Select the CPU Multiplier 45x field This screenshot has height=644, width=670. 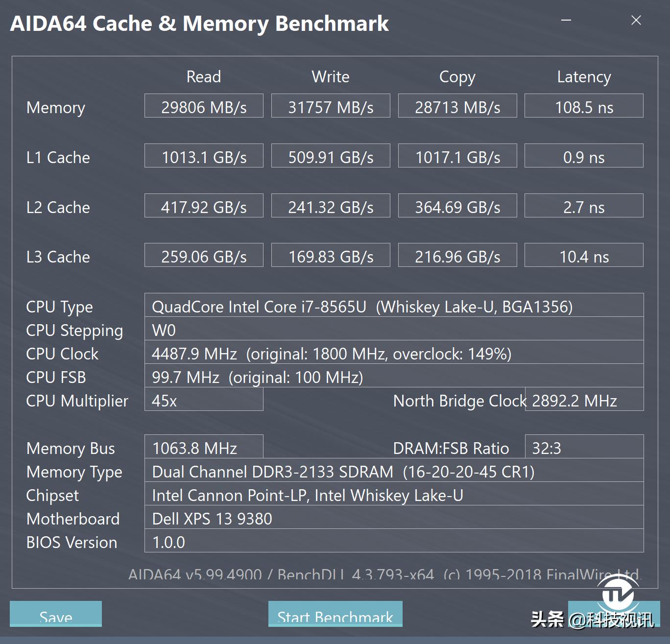click(204, 401)
